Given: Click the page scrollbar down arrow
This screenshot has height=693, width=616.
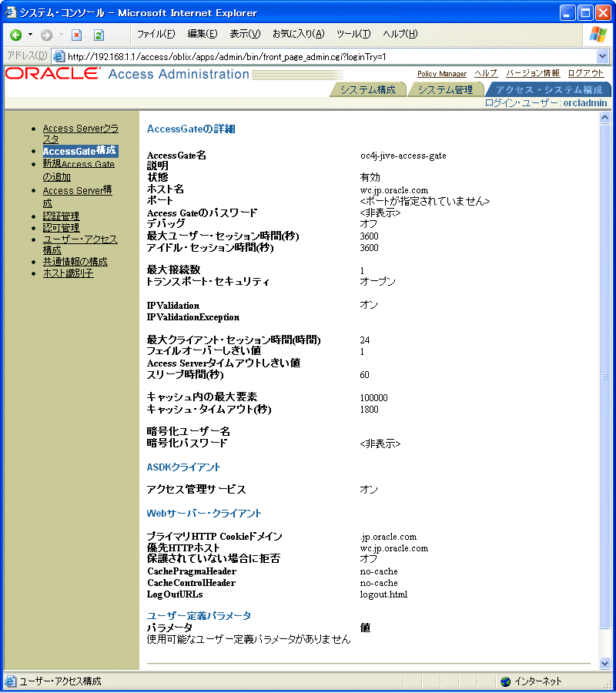Looking at the screenshot, I should click(604, 662).
